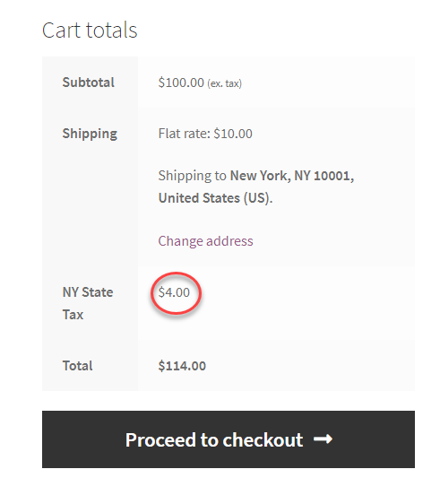Select the $4.00 NY State Tax amount
This screenshot has width=440, height=504.
(x=174, y=292)
